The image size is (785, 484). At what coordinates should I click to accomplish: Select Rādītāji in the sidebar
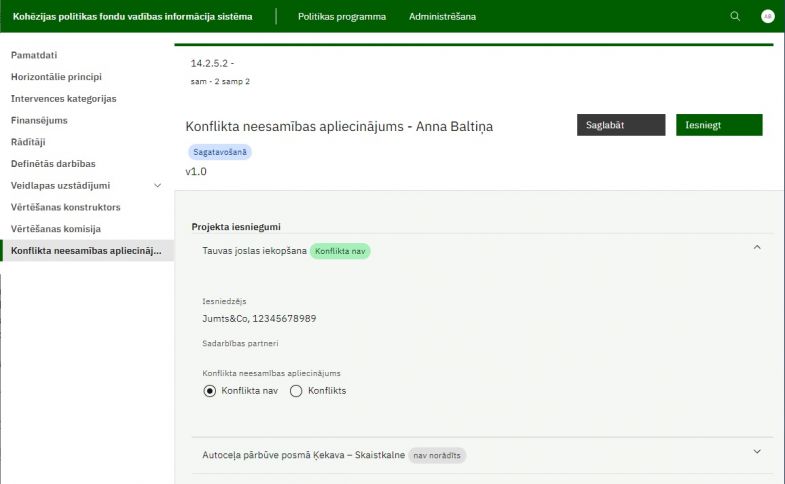point(28,142)
